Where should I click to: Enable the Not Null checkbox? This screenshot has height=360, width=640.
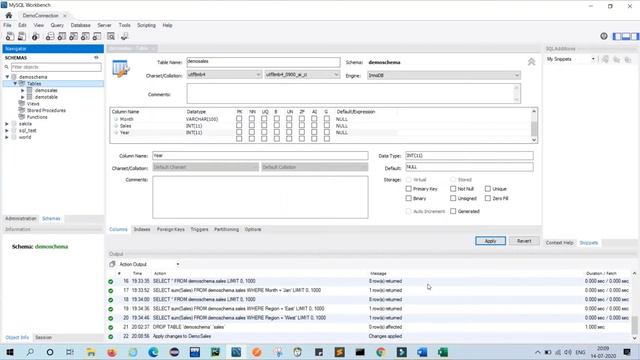click(x=453, y=189)
